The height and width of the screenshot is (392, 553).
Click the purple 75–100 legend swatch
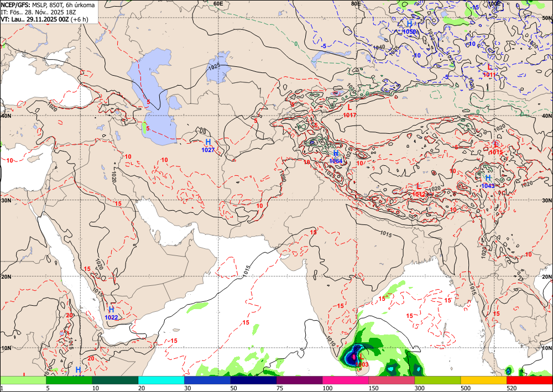[299, 380]
